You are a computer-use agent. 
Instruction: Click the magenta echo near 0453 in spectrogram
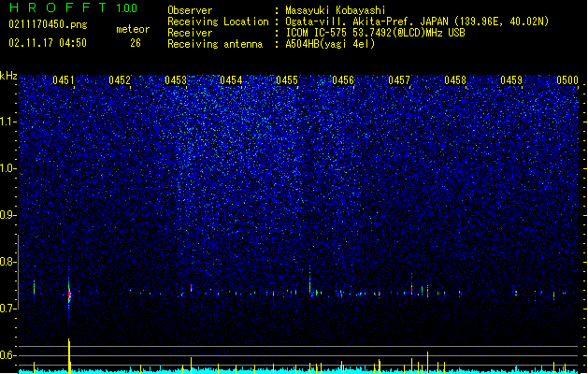coord(192,288)
